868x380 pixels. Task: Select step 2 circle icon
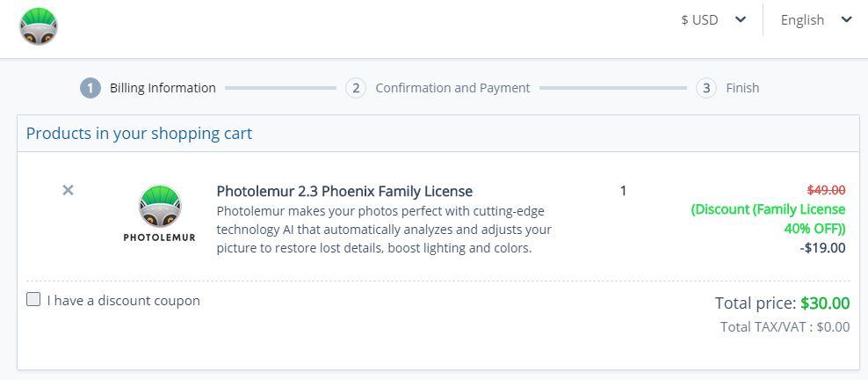[356, 88]
